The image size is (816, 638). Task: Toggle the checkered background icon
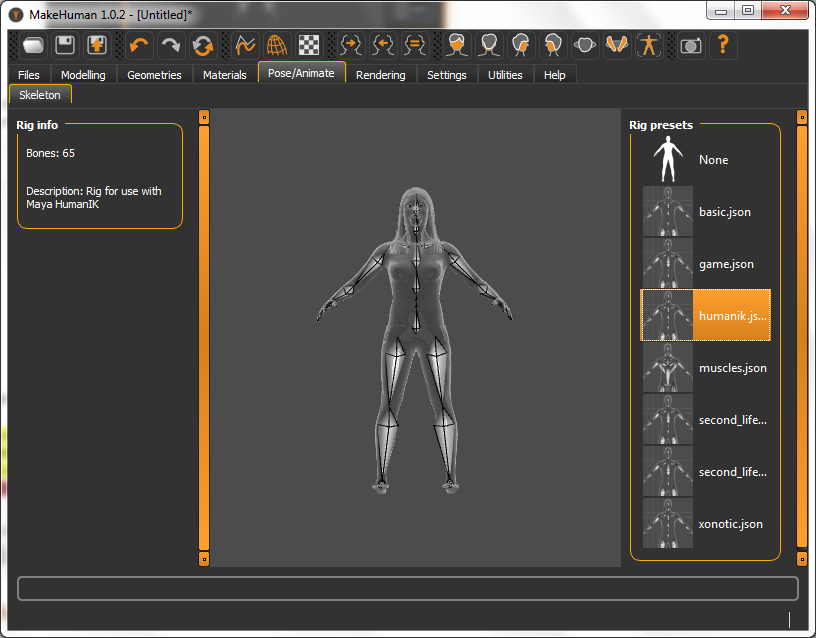click(309, 45)
